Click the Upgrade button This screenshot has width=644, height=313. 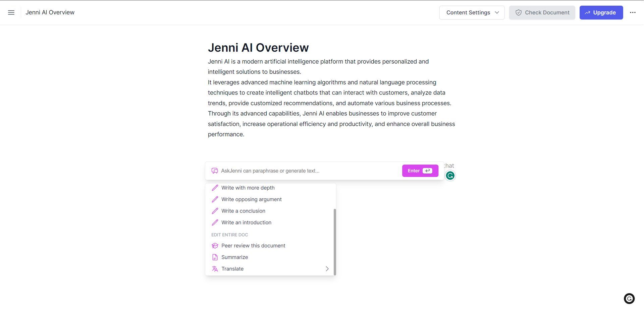(601, 12)
